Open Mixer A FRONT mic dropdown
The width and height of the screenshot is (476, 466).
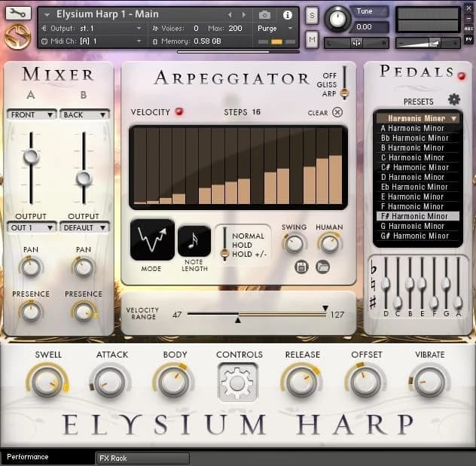tap(32, 114)
